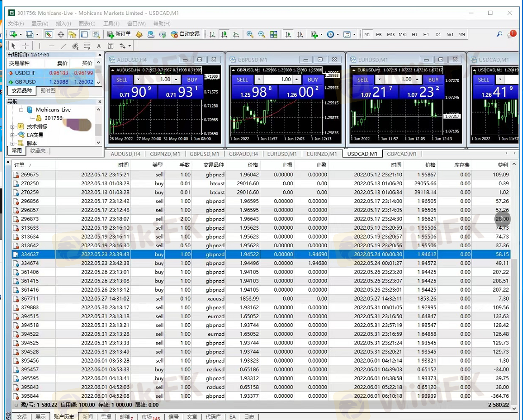Viewport: 523px width, 420px height.
Task: Open the search magnifier icon
Action: point(499,34)
